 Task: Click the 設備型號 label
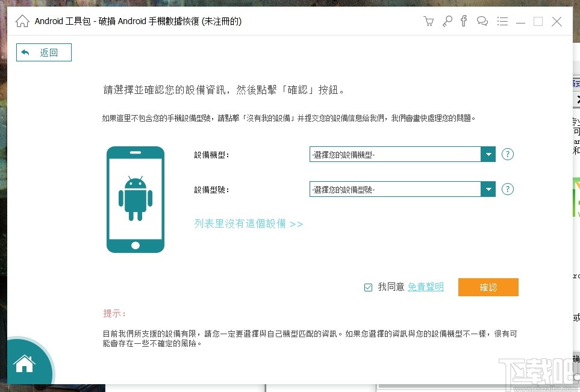[x=211, y=190]
